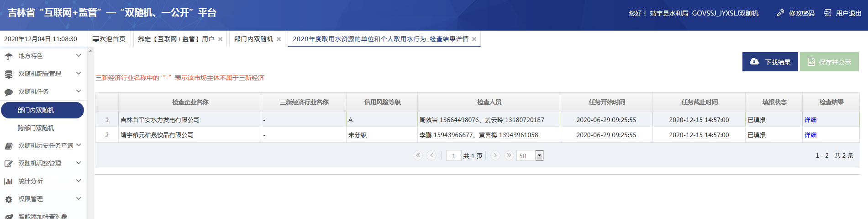The image size is (868, 219).
Task: Click the 修改密码 link
Action: pyautogui.click(x=802, y=13)
